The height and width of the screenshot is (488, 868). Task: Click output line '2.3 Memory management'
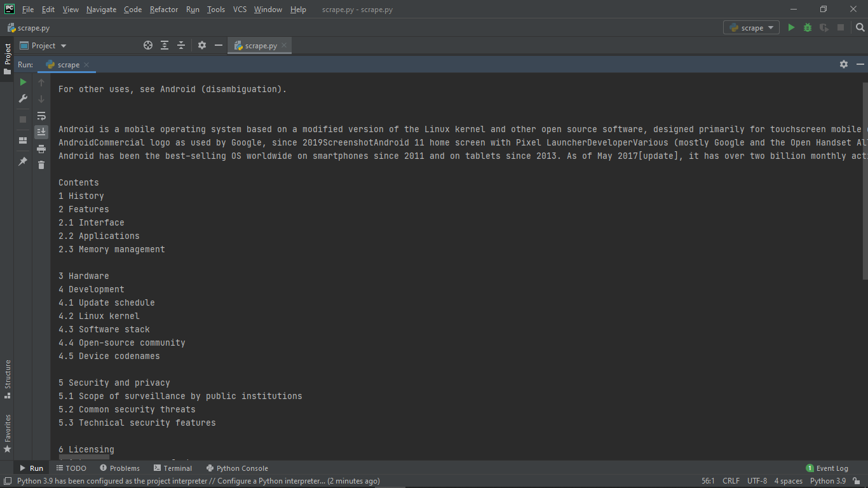click(112, 249)
